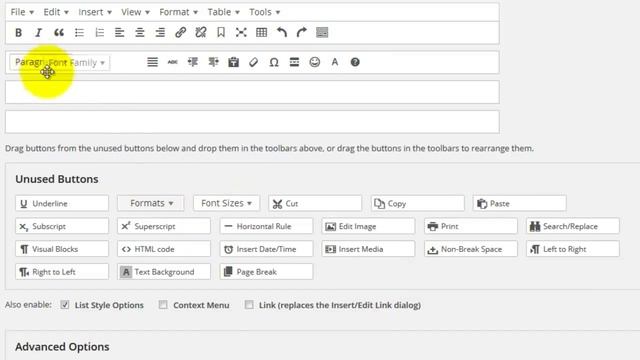Open the Edit menu

click(x=56, y=12)
